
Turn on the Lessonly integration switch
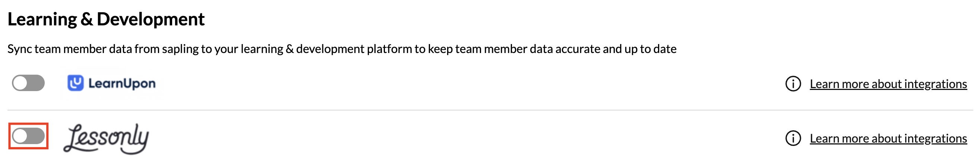(x=28, y=136)
